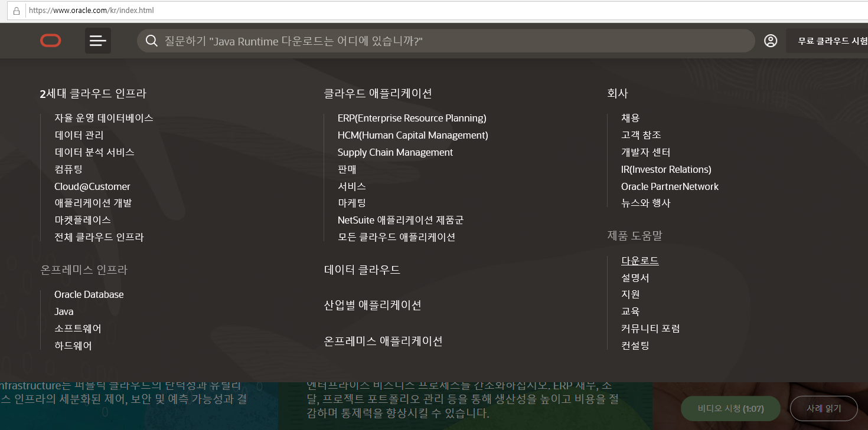Open 하드웨어 link
This screenshot has width=868, height=430.
click(x=73, y=346)
